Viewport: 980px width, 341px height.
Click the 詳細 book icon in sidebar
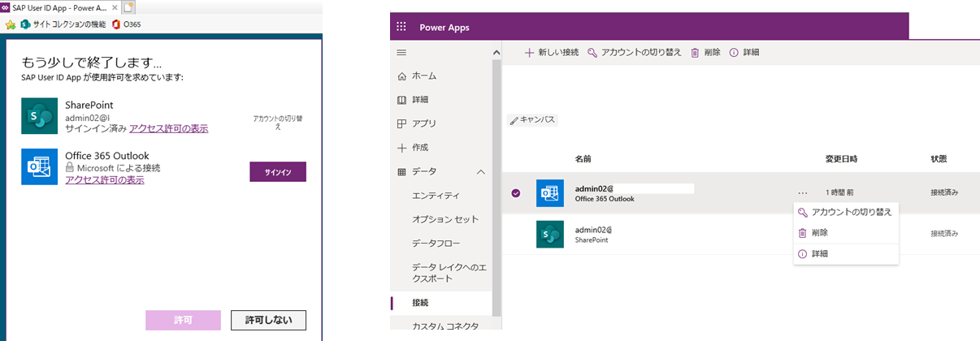401,100
